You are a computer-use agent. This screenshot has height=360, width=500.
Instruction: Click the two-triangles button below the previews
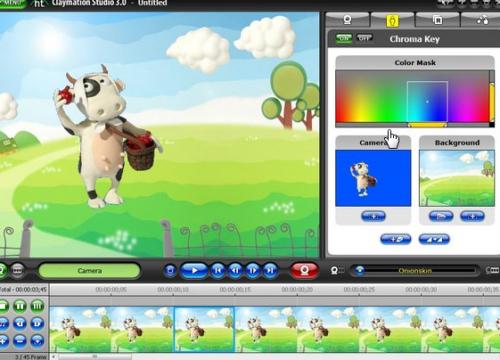pyautogui.click(x=434, y=239)
